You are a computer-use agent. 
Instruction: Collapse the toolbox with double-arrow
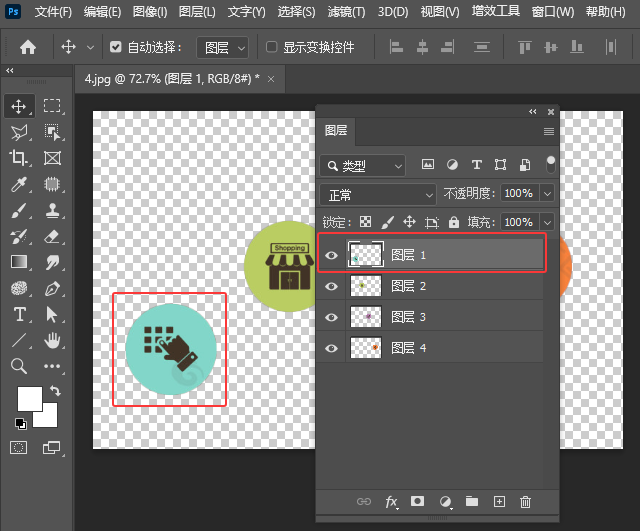pos(10,71)
